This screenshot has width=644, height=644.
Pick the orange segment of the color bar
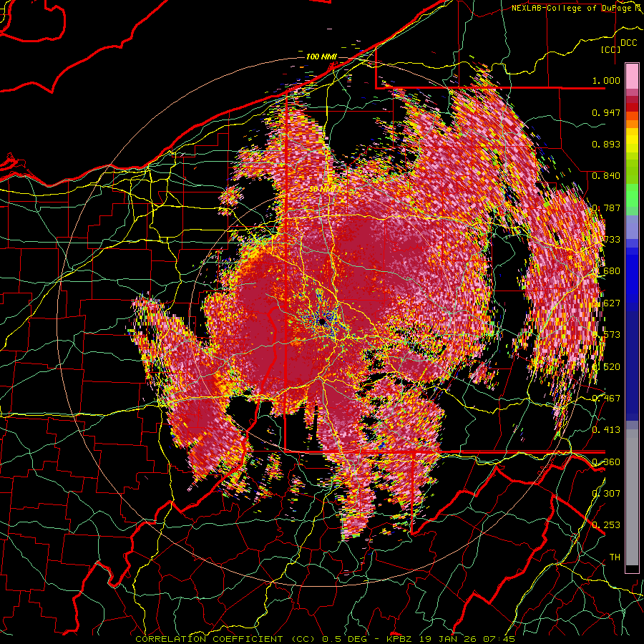click(x=632, y=124)
